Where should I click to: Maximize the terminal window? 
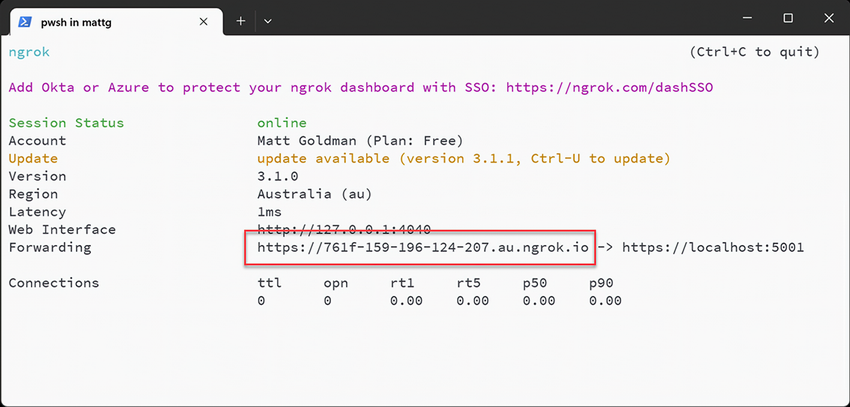point(788,18)
